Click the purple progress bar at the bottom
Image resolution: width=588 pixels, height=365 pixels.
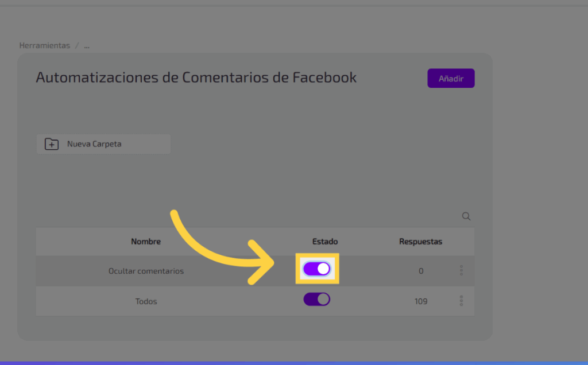click(294, 363)
